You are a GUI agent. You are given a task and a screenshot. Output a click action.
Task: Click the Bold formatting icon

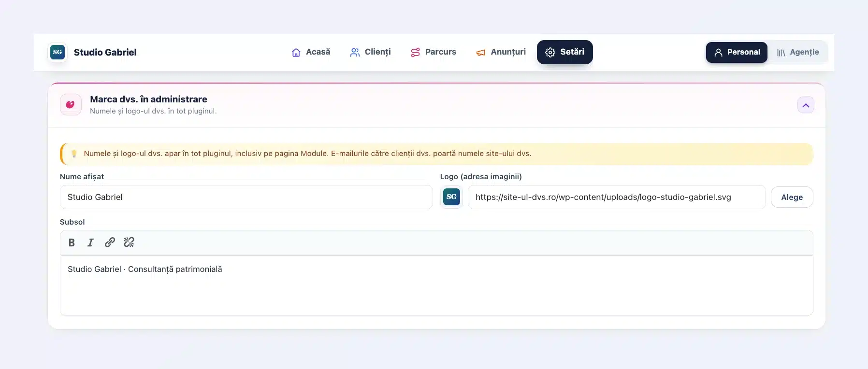click(72, 242)
